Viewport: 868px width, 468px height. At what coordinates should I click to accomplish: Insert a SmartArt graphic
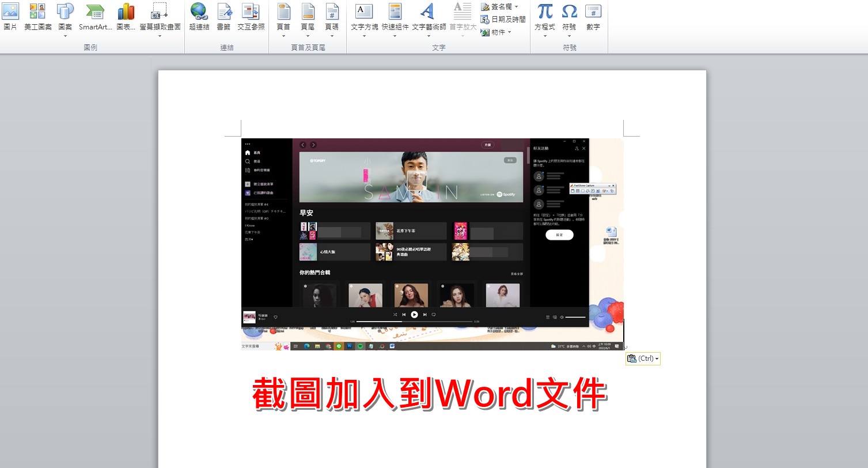click(x=95, y=17)
